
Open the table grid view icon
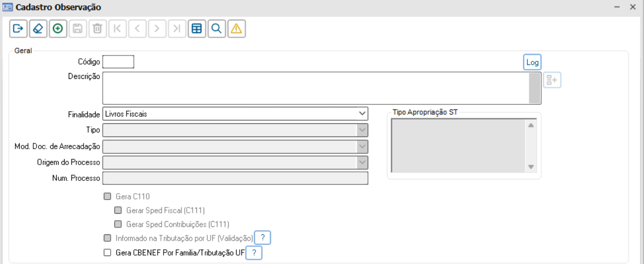point(197,29)
